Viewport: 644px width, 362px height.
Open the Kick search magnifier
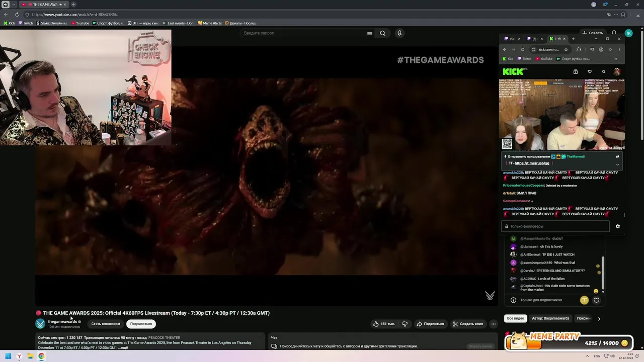pos(604,72)
